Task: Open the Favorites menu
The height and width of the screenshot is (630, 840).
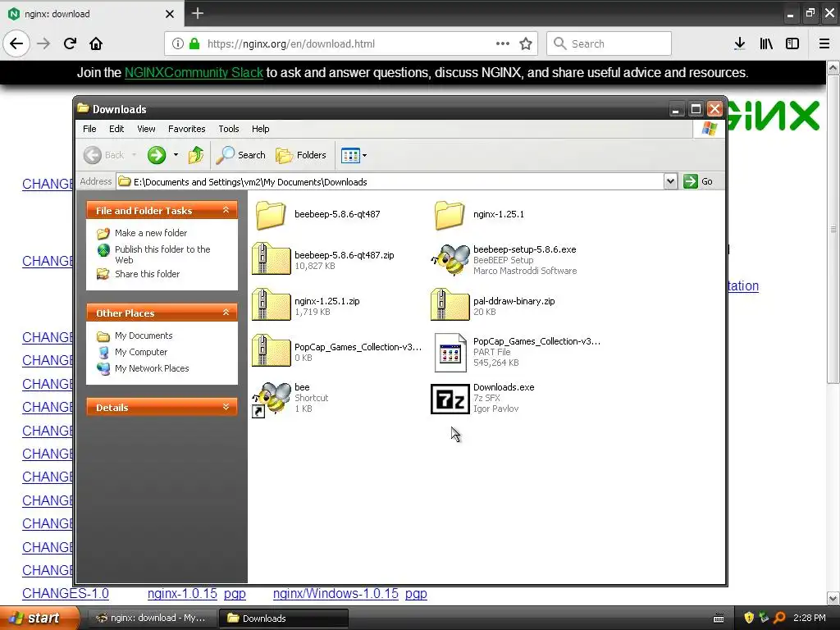Action: pos(186,129)
